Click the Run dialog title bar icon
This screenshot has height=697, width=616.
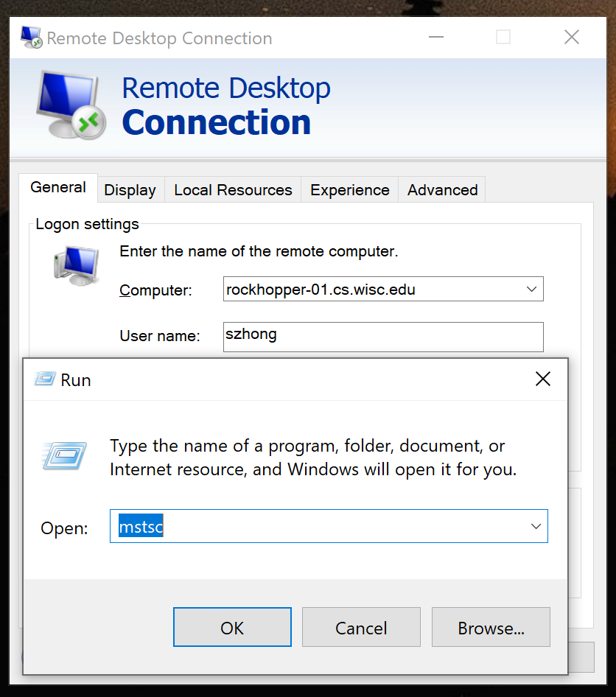[x=45, y=379]
